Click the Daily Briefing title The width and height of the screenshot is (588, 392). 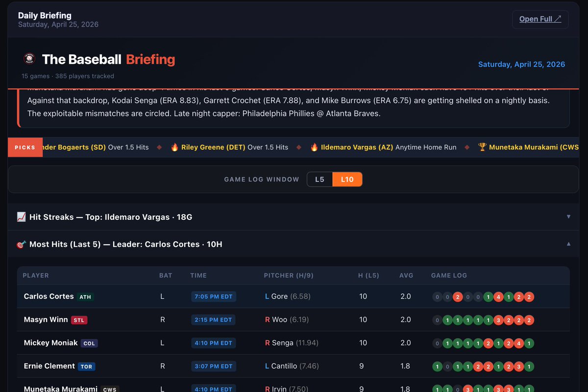[x=45, y=16]
